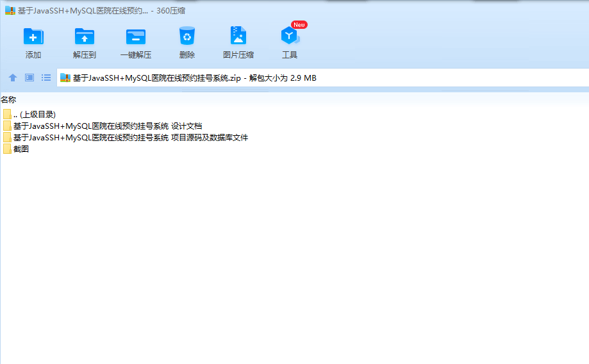Open the 图片压缩 image compression tool
The height and width of the screenshot is (364, 589).
click(238, 36)
